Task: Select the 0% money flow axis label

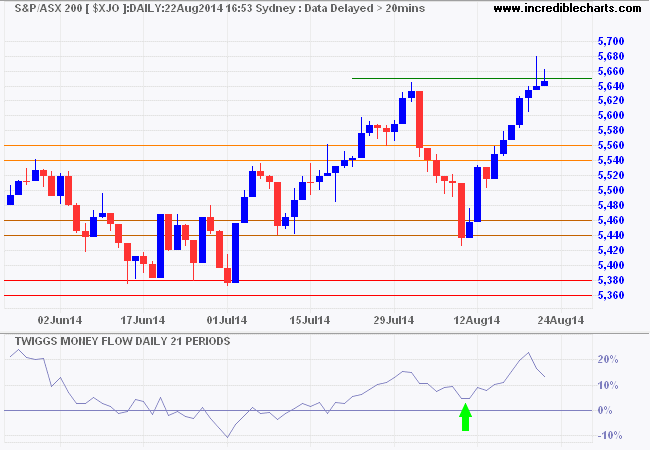Action: point(606,410)
